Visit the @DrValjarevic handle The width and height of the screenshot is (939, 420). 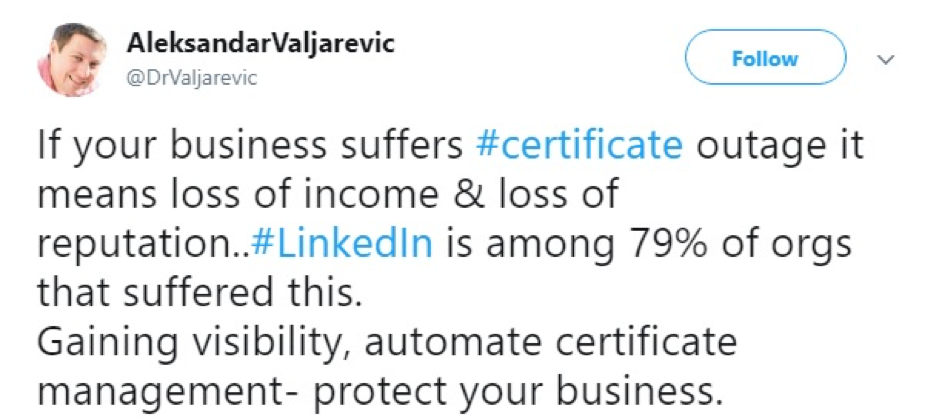coord(192,78)
